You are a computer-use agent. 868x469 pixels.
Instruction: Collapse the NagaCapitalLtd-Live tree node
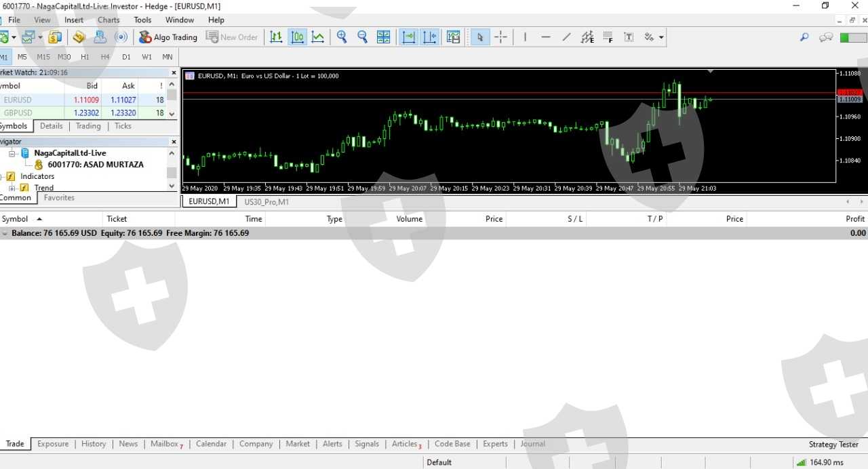click(x=12, y=154)
